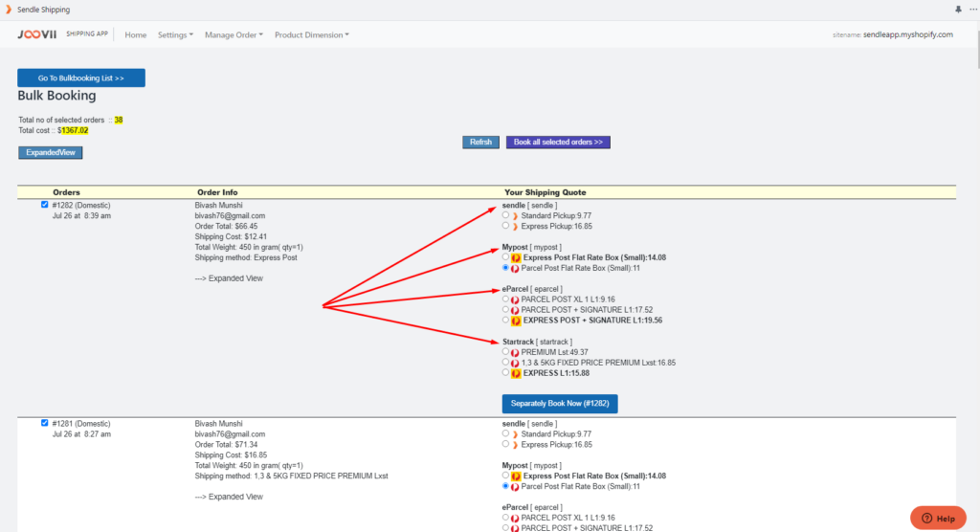The image size is (980, 532).
Task: Click Sendle icon beside Express Pickup for order #1281
Action: (x=516, y=445)
